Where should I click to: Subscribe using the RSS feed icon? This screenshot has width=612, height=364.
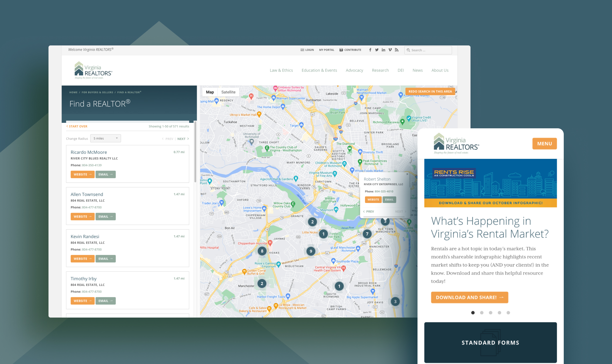(x=396, y=50)
